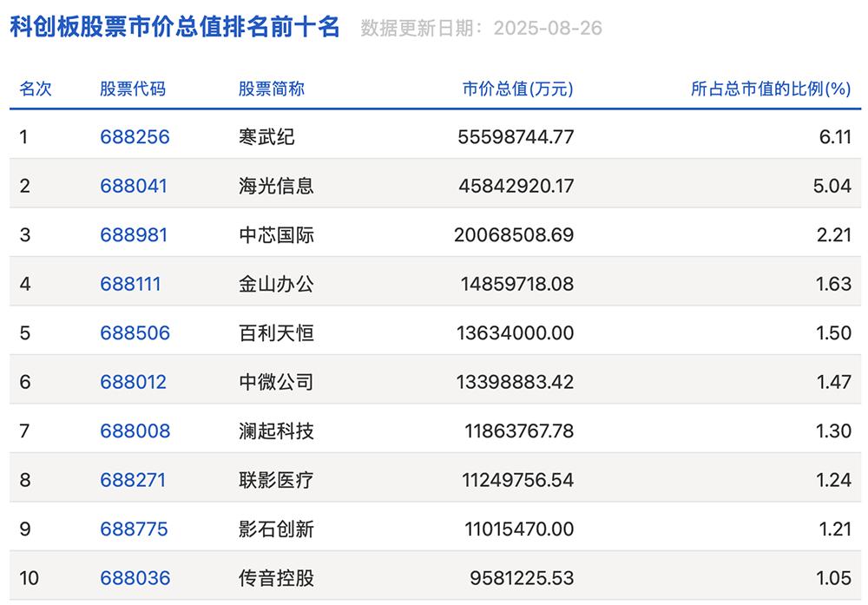The width and height of the screenshot is (868, 605).
Task: Click the 1.05 percentage cell
Action: click(x=833, y=578)
